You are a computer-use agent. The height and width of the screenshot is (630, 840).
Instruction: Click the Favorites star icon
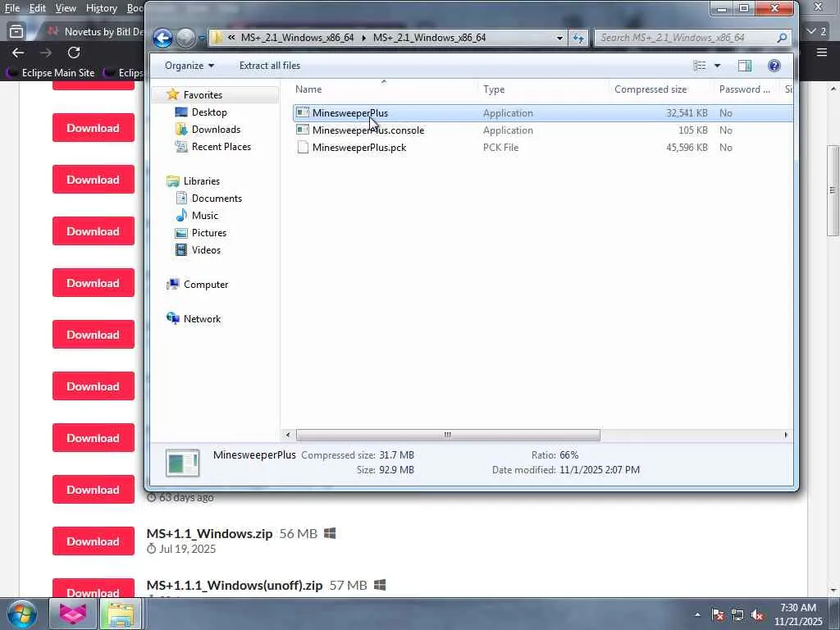pyautogui.click(x=172, y=95)
